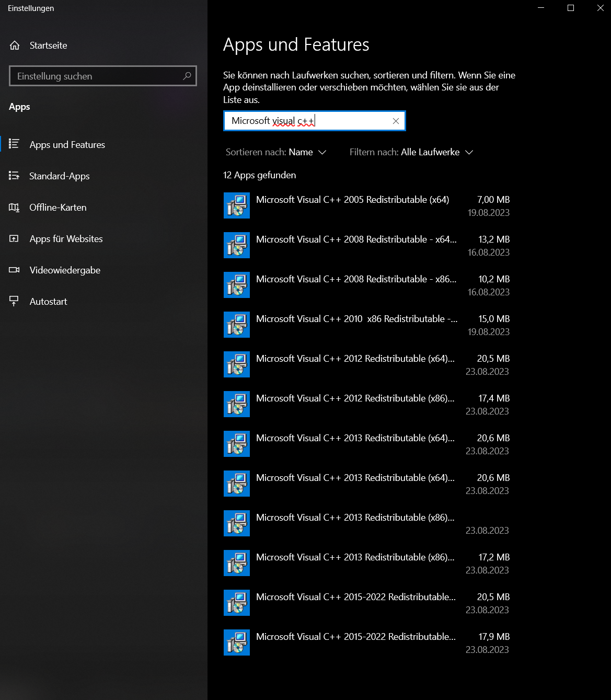Click the magnifier icon in Einstellung suchen

[187, 76]
